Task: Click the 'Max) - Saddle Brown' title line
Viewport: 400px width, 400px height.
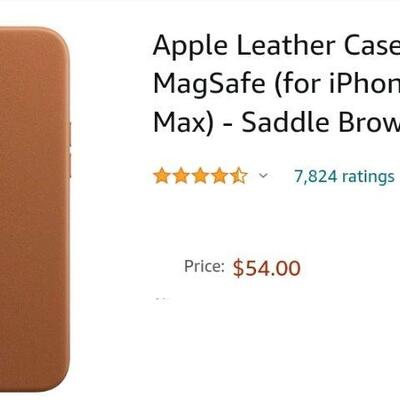Action: pyautogui.click(x=276, y=122)
